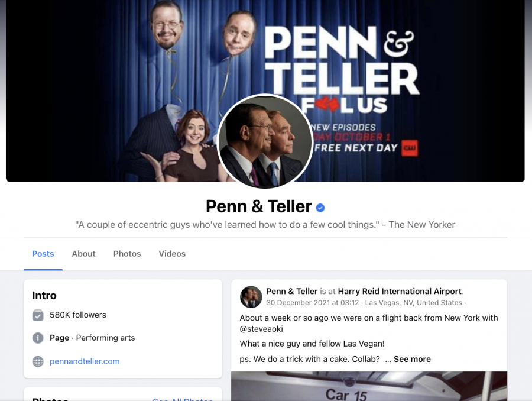Open the round Penn & Teller profile picture
This screenshot has height=401, width=532.
265,141
